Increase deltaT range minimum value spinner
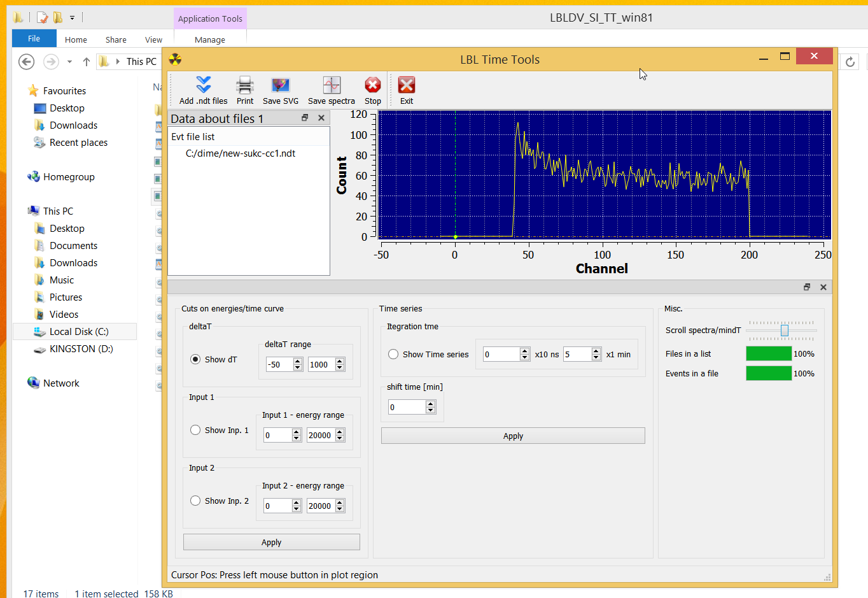Viewport: 868px width, 598px height. (x=297, y=361)
